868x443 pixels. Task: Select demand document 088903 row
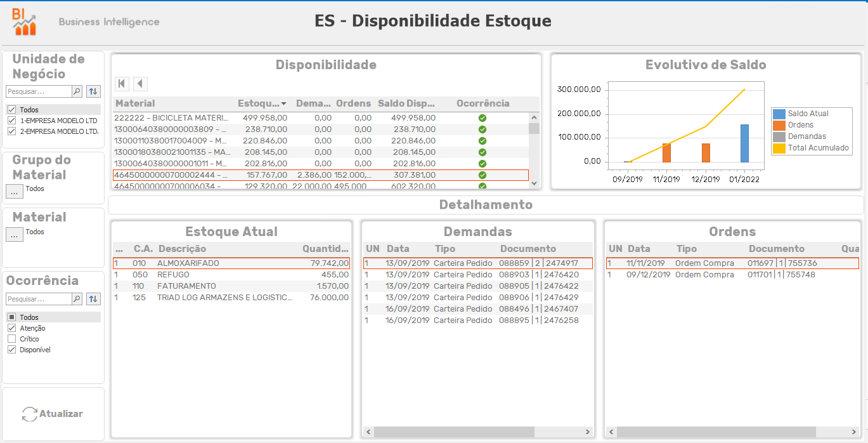(x=478, y=275)
